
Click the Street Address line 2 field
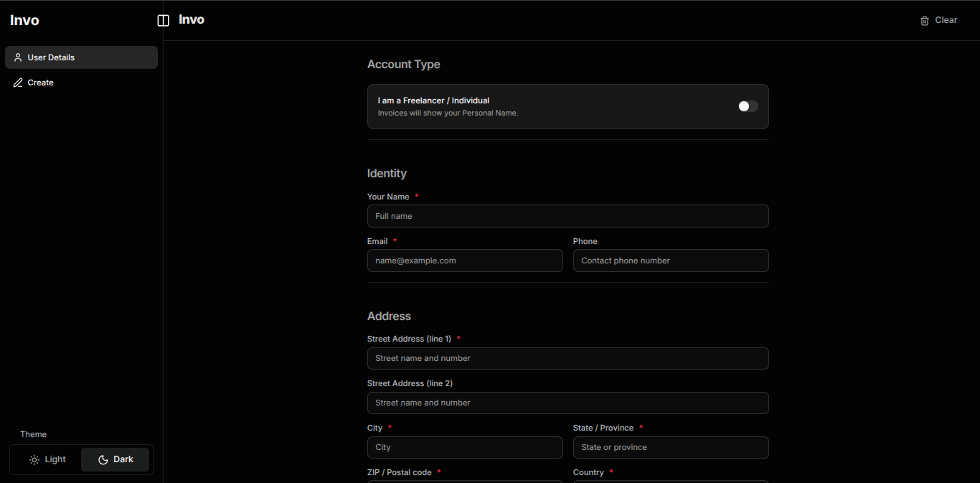[x=567, y=403]
